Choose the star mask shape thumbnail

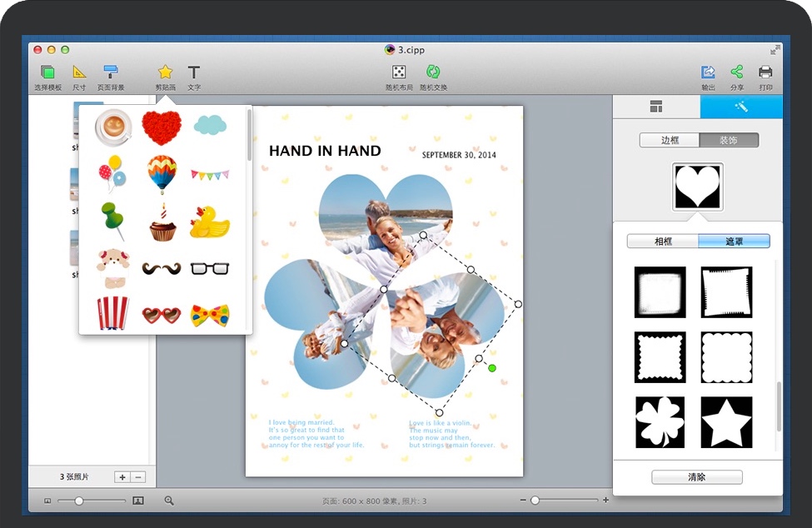(726, 421)
